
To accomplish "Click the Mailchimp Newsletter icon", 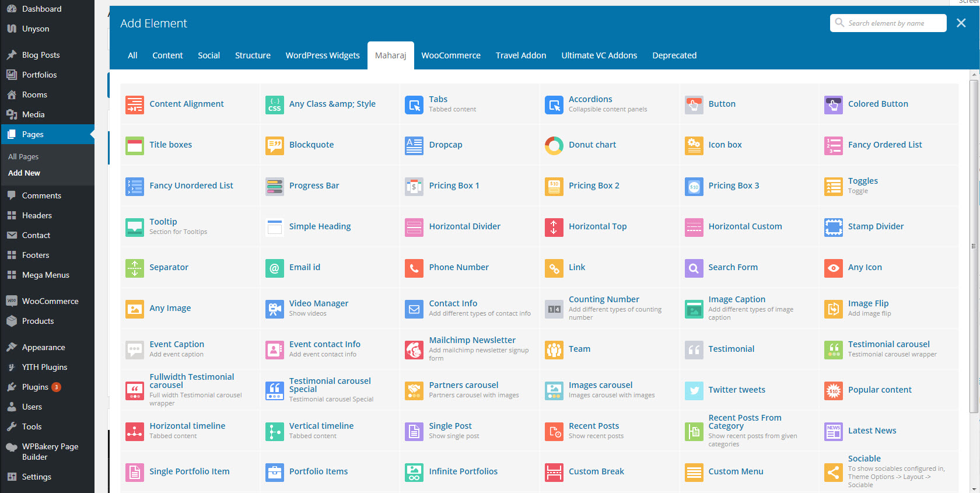I will [414, 349].
